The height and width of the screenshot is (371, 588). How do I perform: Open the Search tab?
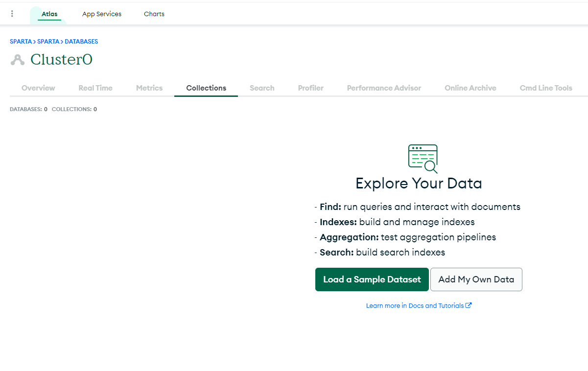[262, 88]
